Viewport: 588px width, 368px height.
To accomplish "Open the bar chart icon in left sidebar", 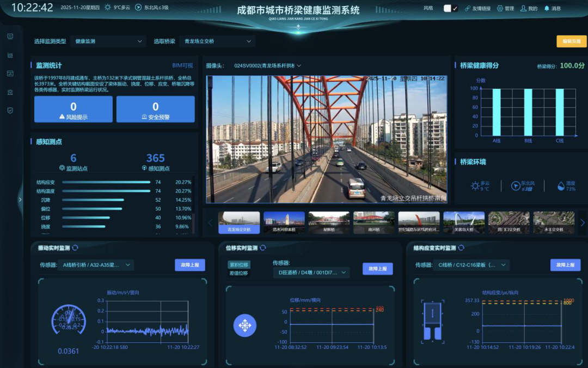I will (10, 55).
